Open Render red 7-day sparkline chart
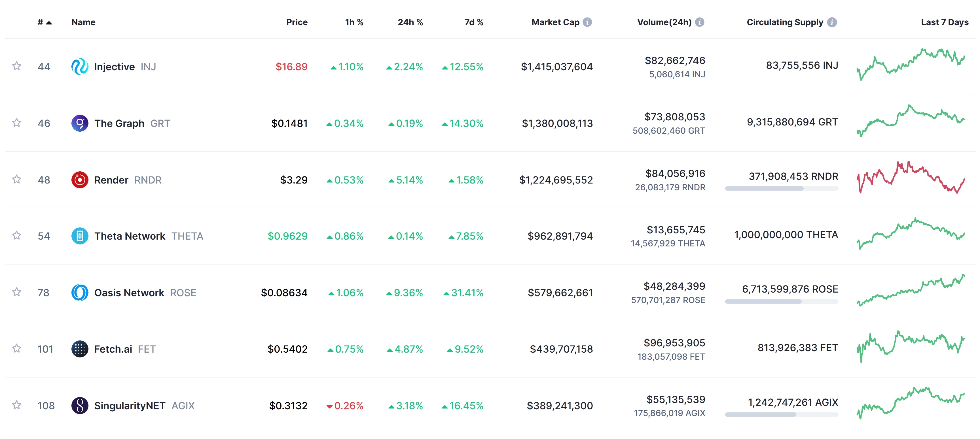 [910, 177]
